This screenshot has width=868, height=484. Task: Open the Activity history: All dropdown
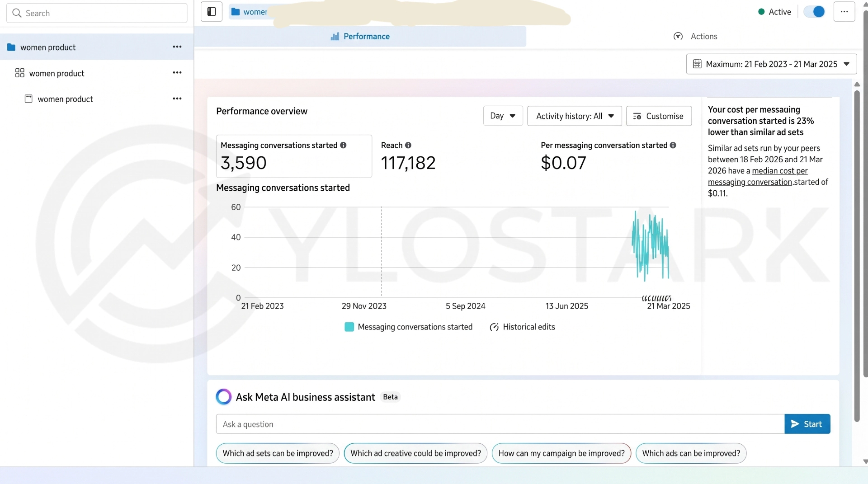(x=575, y=116)
